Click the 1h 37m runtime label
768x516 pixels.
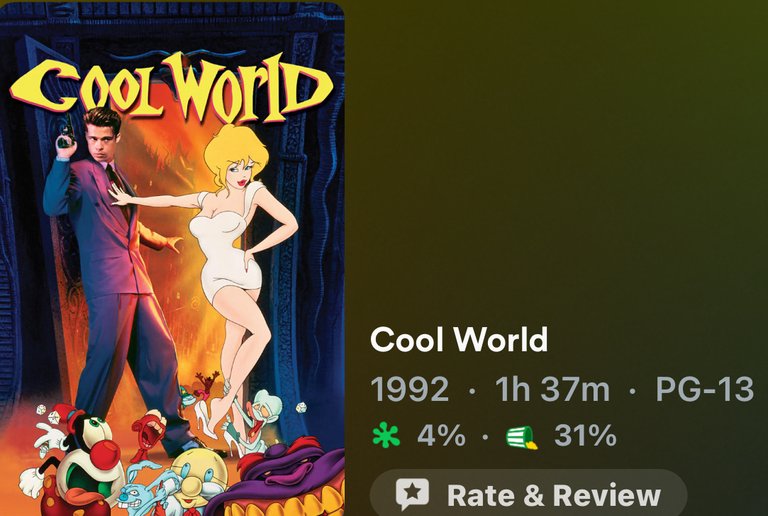point(552,389)
